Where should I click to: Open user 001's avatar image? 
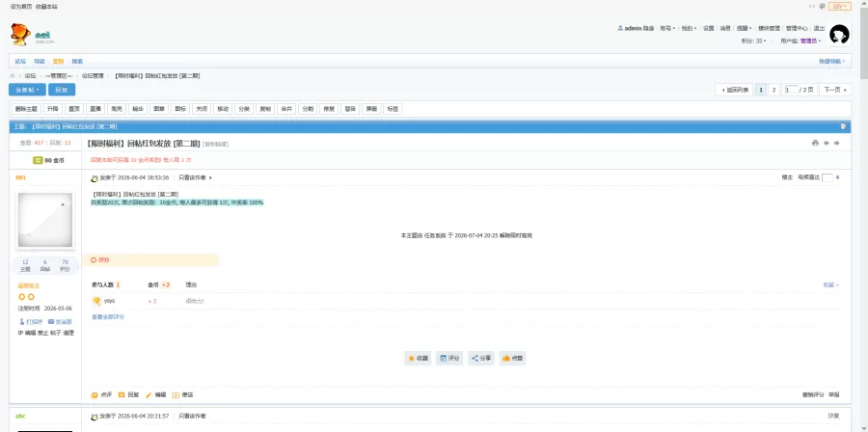point(44,220)
